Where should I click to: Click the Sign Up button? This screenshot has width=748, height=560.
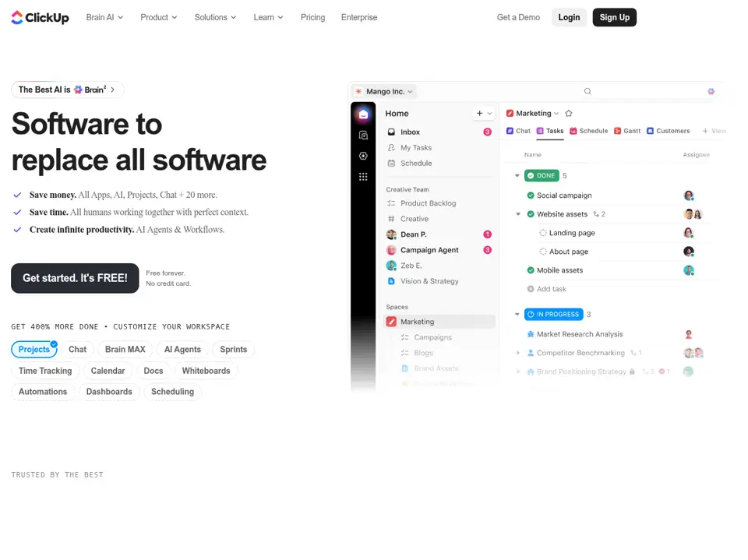[x=615, y=17]
